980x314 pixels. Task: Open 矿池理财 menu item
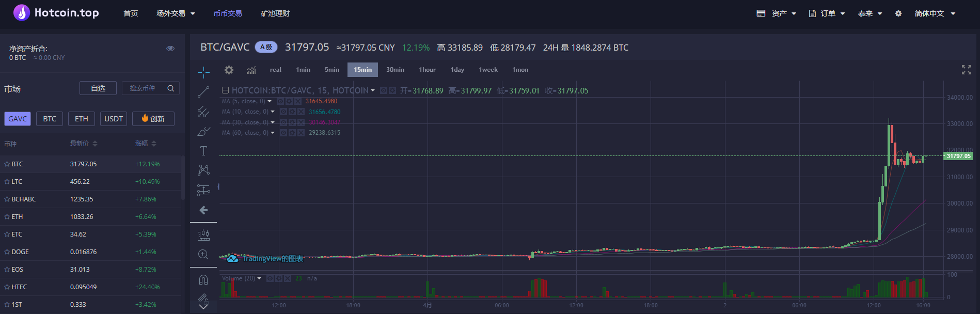tap(275, 13)
